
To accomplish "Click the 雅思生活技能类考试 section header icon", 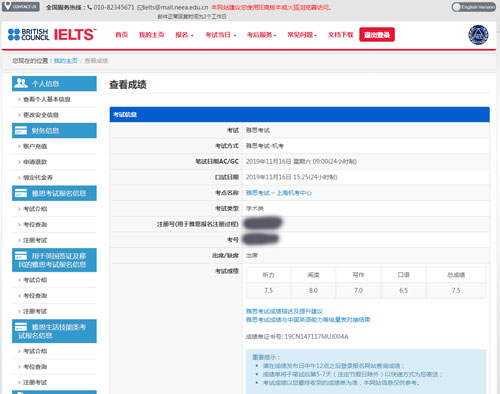I will click(x=21, y=327).
